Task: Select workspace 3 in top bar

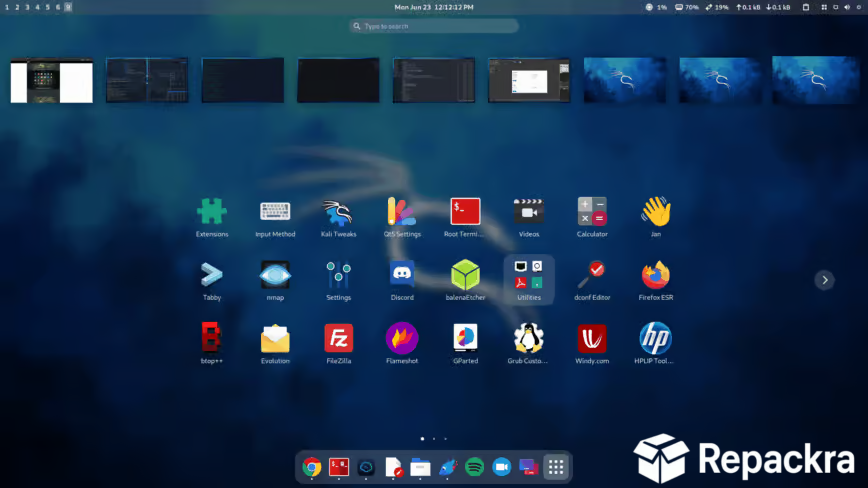Action: coord(27,7)
